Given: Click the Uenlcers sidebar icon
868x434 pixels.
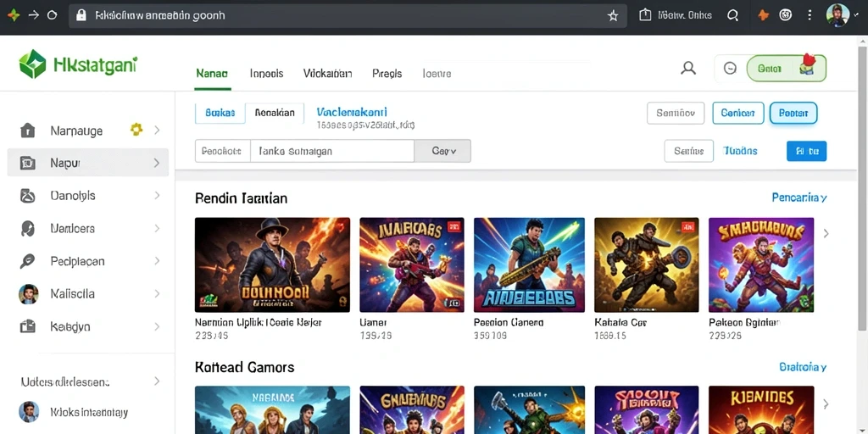Looking at the screenshot, I should click(x=28, y=228).
